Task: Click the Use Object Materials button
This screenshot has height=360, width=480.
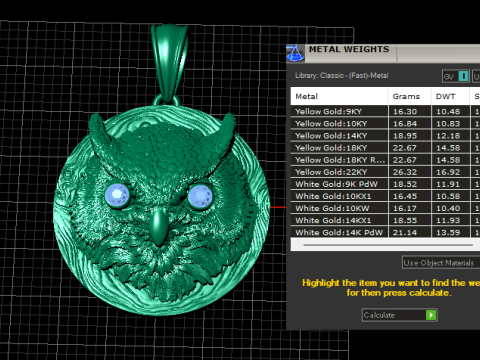Action: point(441,263)
